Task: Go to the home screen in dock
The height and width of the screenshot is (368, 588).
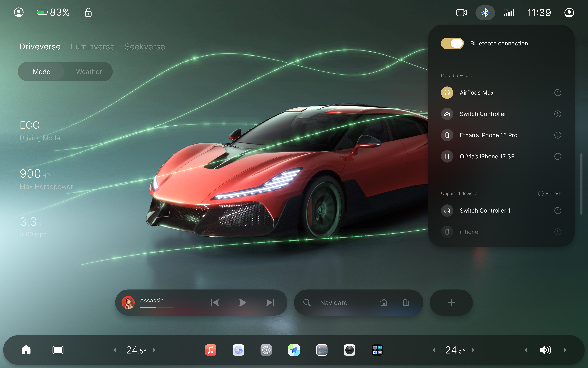Action: click(26, 350)
